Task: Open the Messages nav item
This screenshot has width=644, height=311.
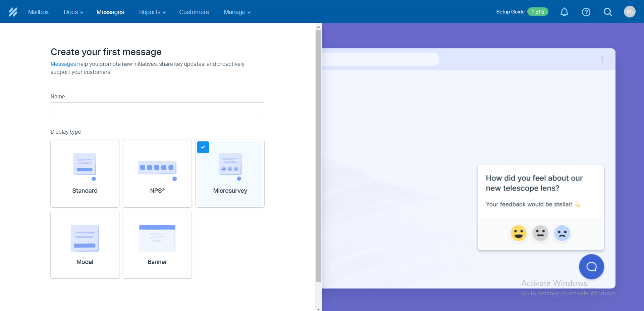Action: pyautogui.click(x=110, y=12)
